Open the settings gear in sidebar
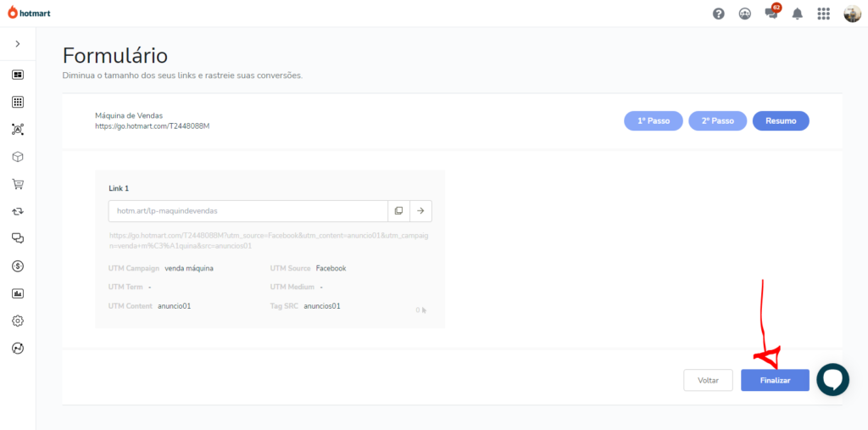This screenshot has height=430, width=868. (x=18, y=321)
